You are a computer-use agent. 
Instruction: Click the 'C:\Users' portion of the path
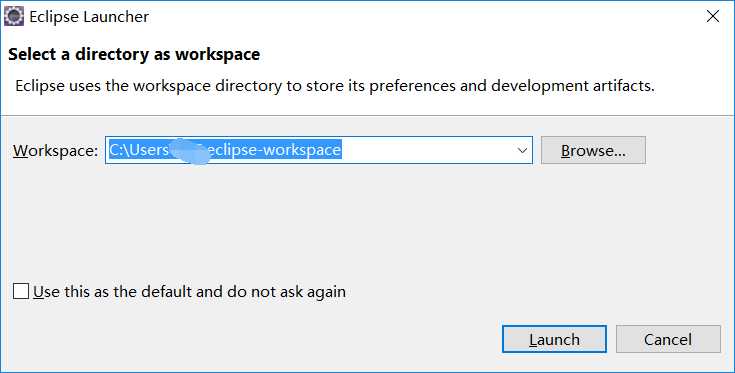(139, 150)
